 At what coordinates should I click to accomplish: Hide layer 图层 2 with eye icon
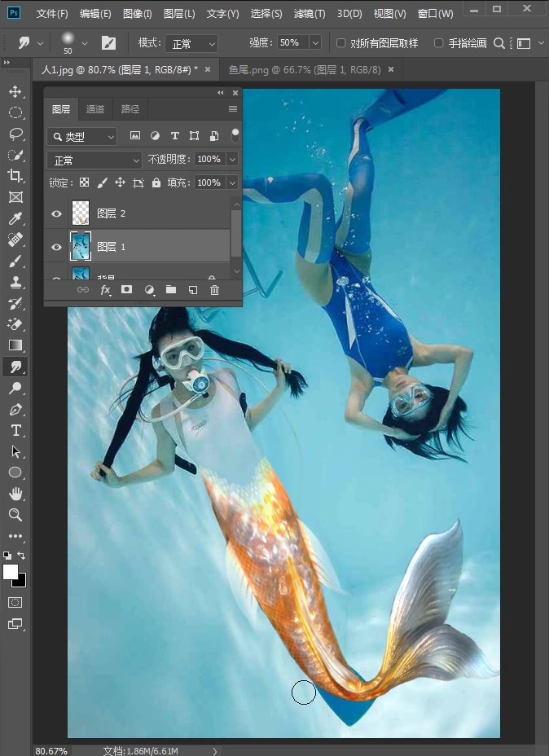pyautogui.click(x=57, y=213)
